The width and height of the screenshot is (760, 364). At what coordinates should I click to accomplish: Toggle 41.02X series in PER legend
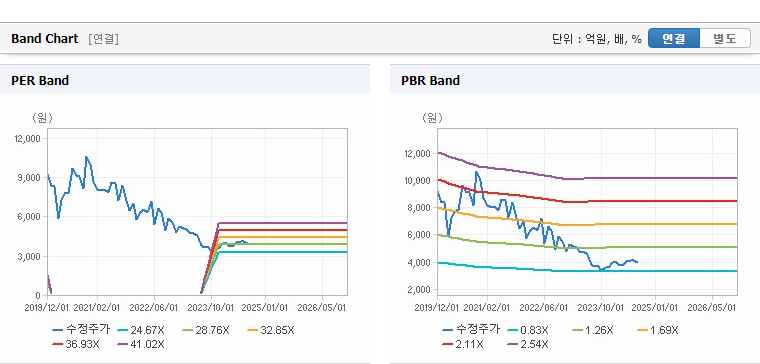(x=141, y=344)
